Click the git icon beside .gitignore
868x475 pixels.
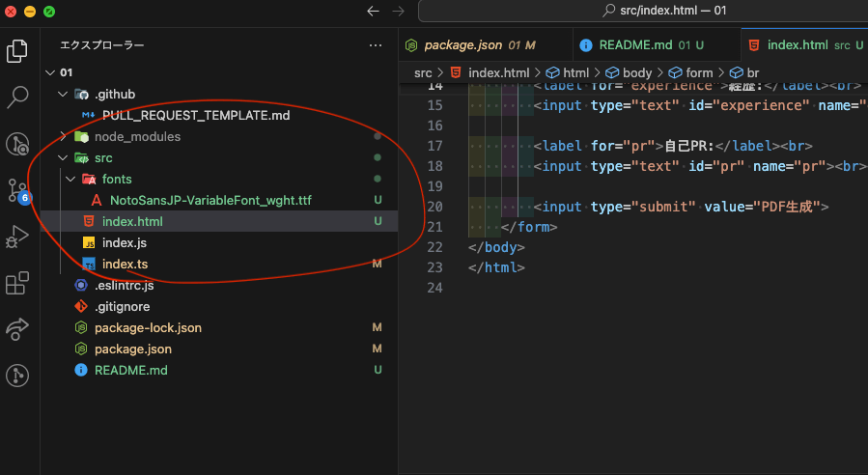81,306
